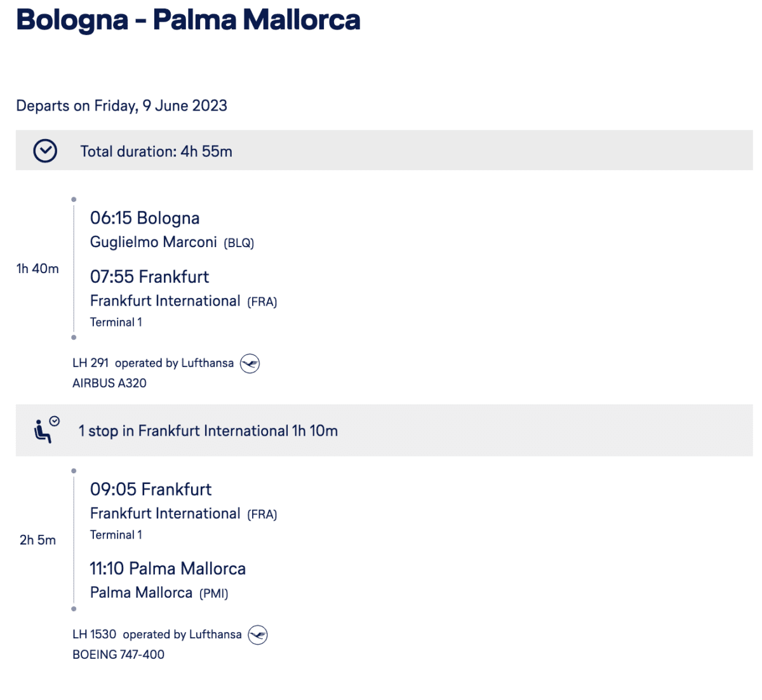
Task: Click the LH 291 flight number
Action: pos(90,363)
